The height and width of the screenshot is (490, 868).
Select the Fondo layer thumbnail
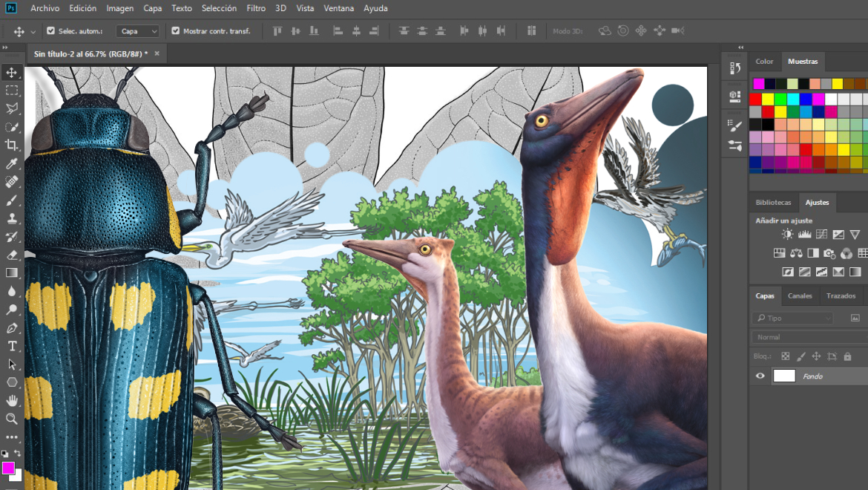pos(784,376)
